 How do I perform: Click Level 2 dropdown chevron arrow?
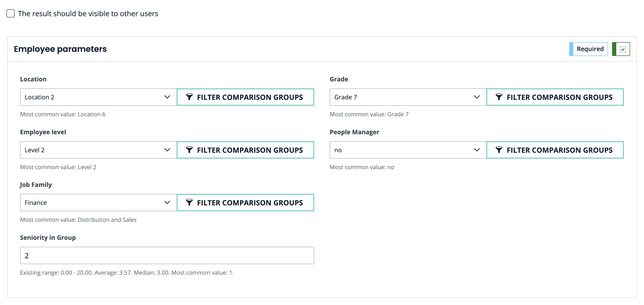(x=167, y=150)
